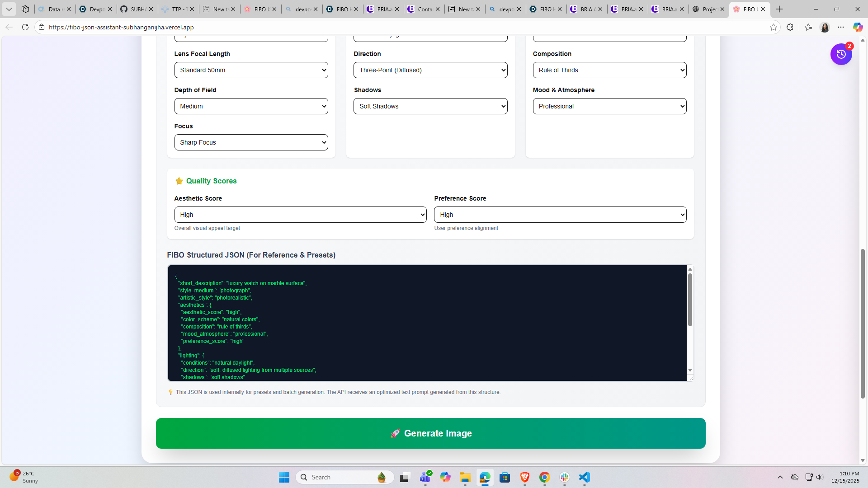Open Brave browser from taskbar
Image resolution: width=868 pixels, height=488 pixels.
[x=525, y=477]
